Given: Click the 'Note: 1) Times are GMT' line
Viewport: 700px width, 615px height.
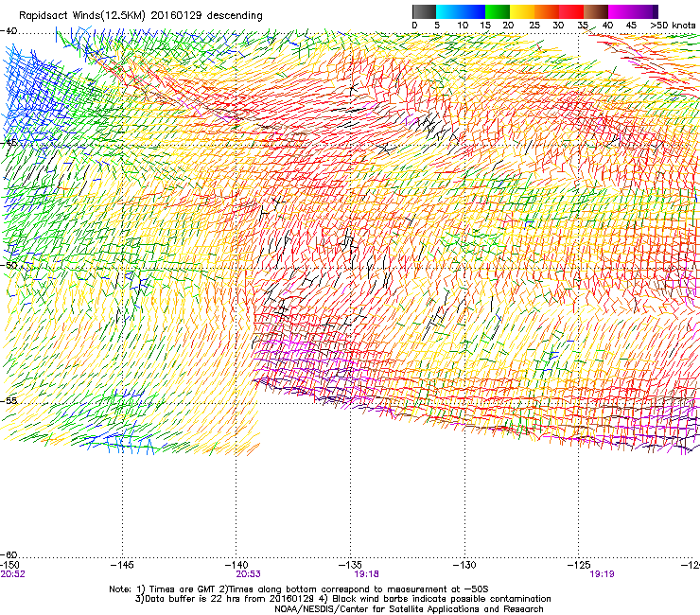Looking at the screenshot, I should coord(299,589).
